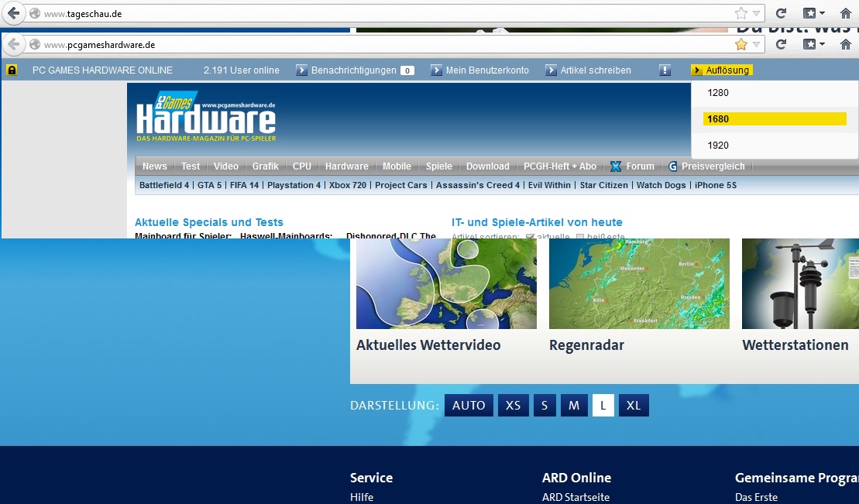
Task: Open PCGH-Heft + Abo menu item
Action: (560, 166)
